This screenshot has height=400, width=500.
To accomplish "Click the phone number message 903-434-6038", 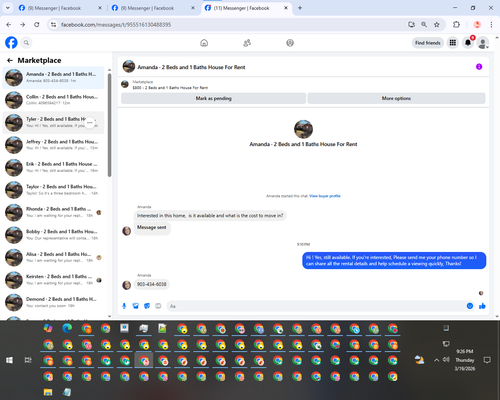I will pyautogui.click(x=152, y=284).
